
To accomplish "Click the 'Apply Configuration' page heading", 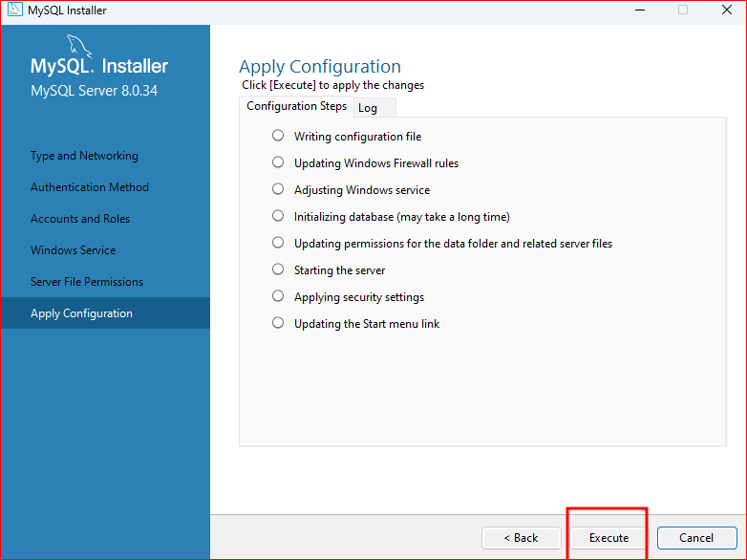I will 320,67.
